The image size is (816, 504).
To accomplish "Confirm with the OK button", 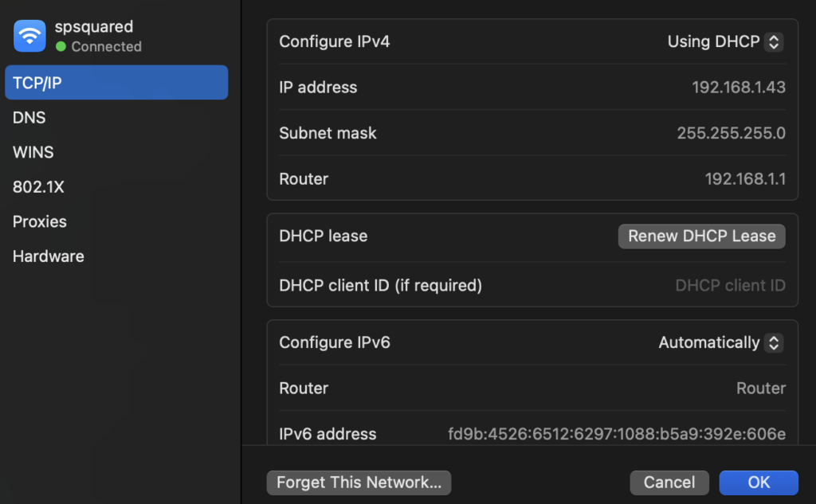I will click(x=759, y=483).
